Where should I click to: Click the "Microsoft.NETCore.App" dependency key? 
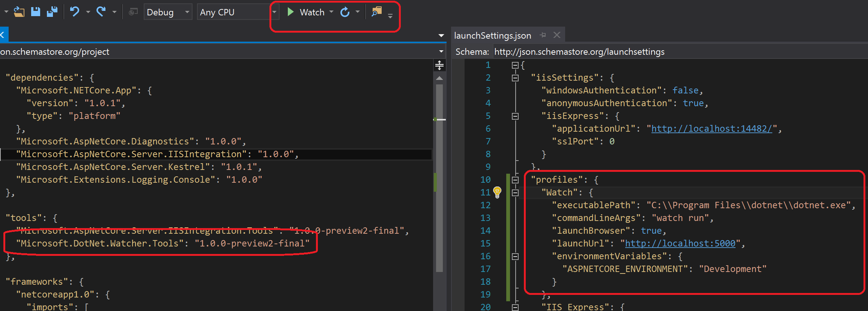76,90
